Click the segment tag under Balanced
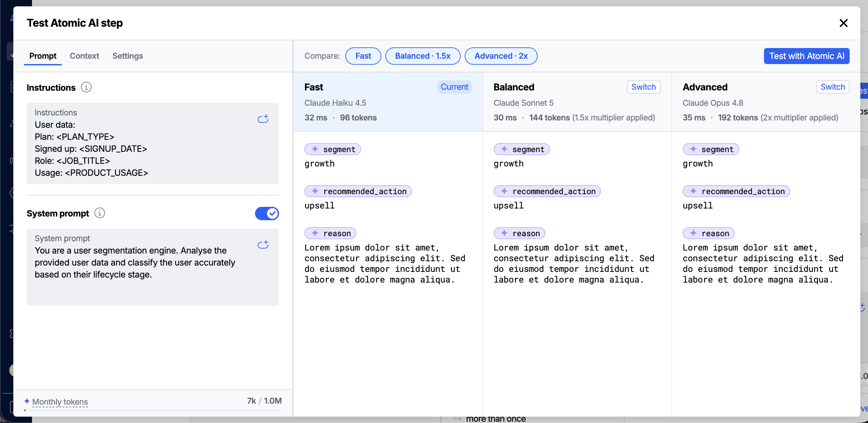This screenshot has height=423, width=868. (521, 149)
